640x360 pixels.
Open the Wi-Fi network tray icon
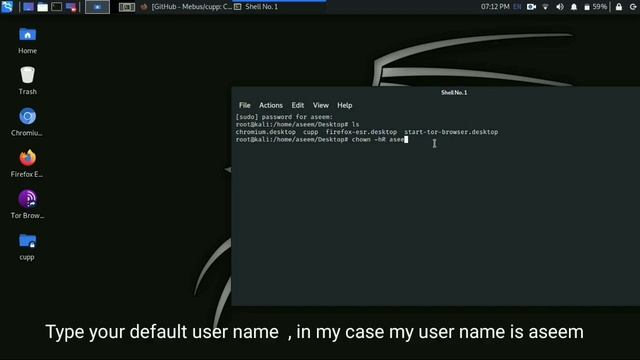click(x=545, y=7)
